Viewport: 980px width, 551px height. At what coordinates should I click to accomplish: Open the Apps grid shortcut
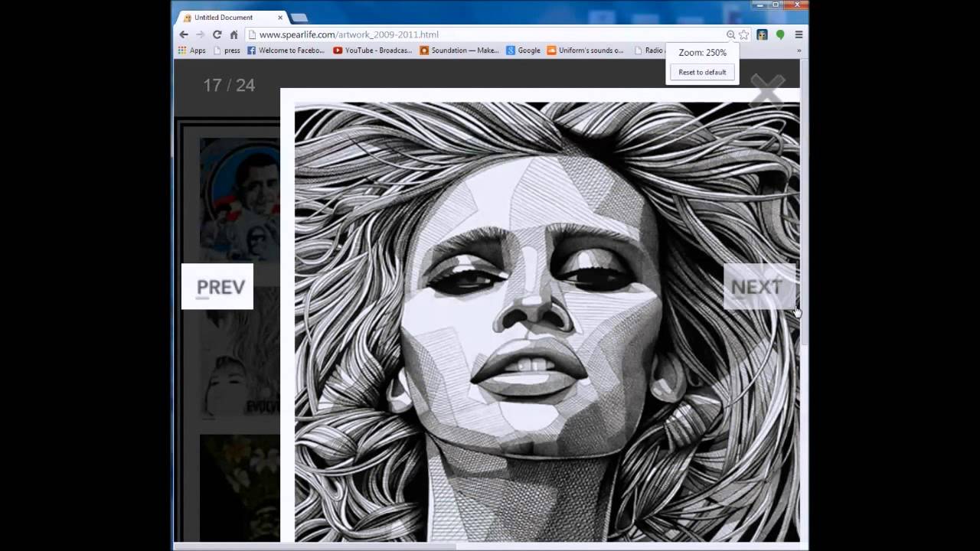[x=191, y=51]
